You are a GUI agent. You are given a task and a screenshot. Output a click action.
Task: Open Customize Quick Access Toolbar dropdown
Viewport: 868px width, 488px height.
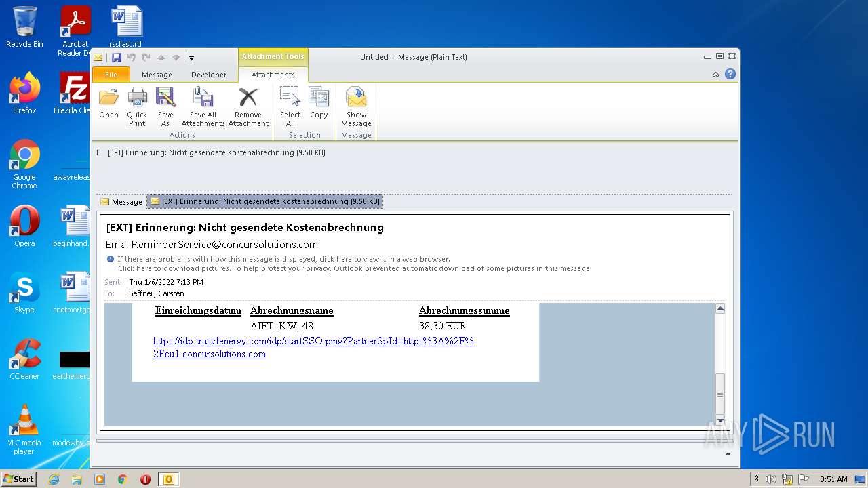point(191,58)
